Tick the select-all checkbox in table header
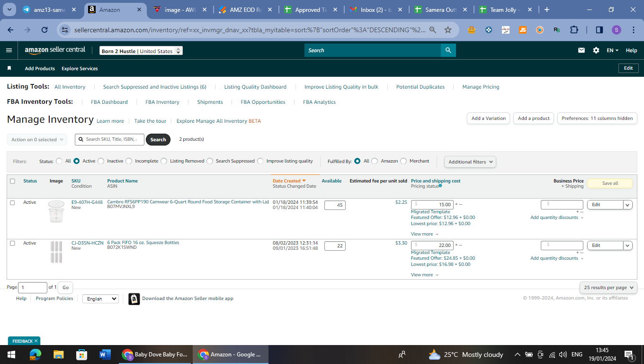This screenshot has width=644, height=364. click(x=12, y=181)
